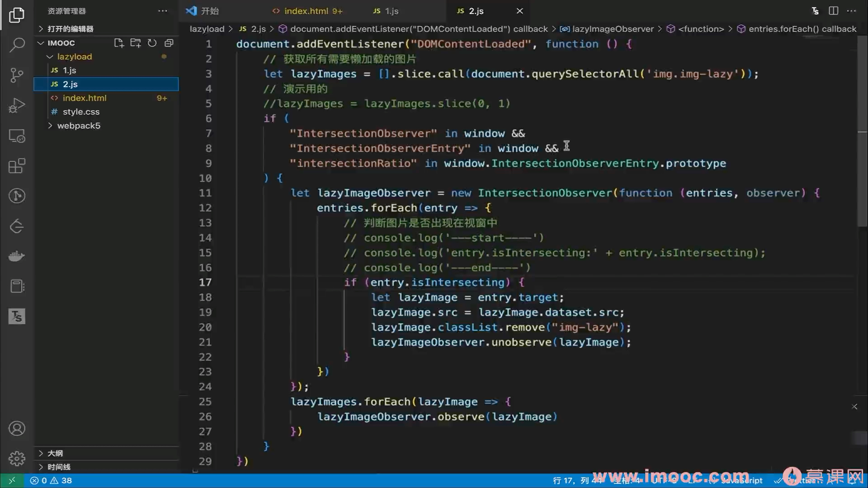Click the TS icon in editor title bar
The image size is (868, 488).
[815, 11]
